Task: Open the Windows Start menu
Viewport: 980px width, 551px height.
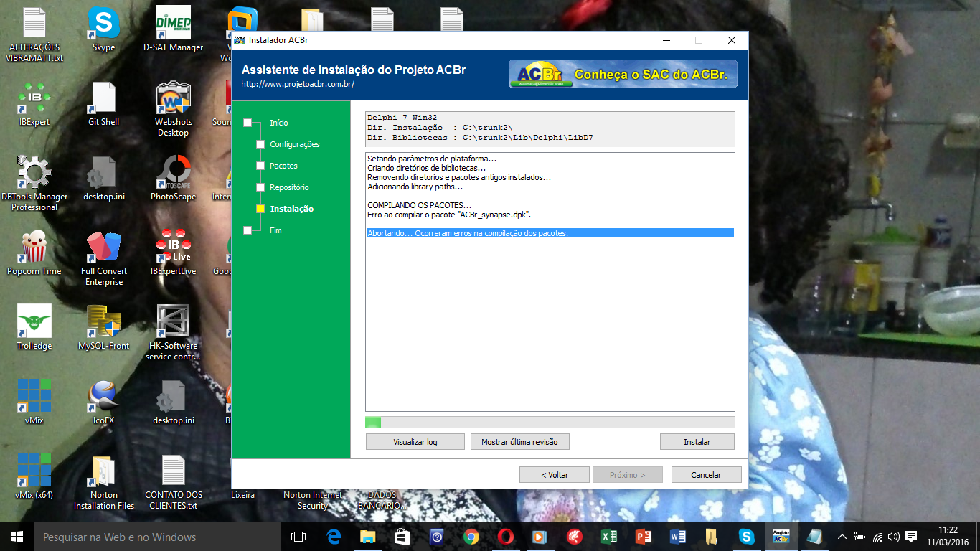Action: point(17,537)
